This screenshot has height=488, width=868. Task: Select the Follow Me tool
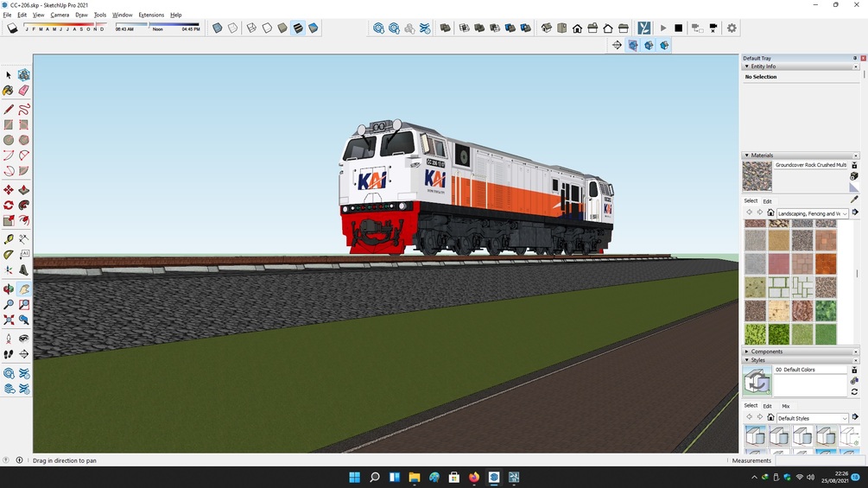[24, 206]
